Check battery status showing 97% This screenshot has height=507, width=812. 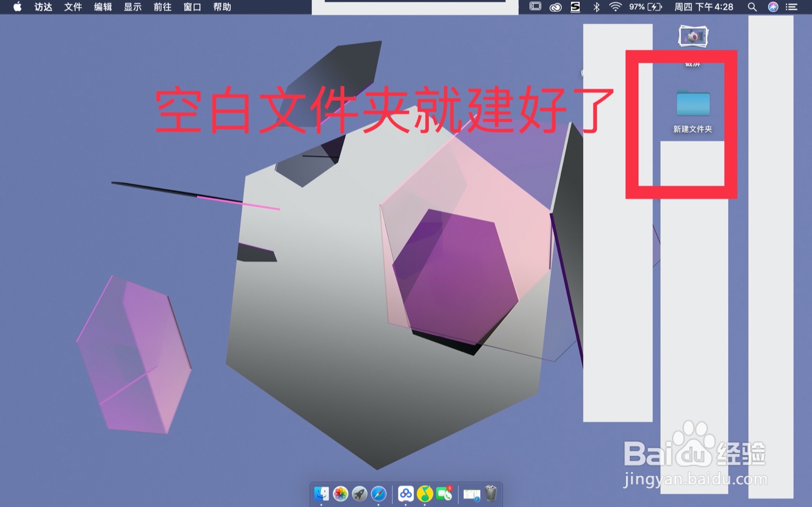[640, 7]
